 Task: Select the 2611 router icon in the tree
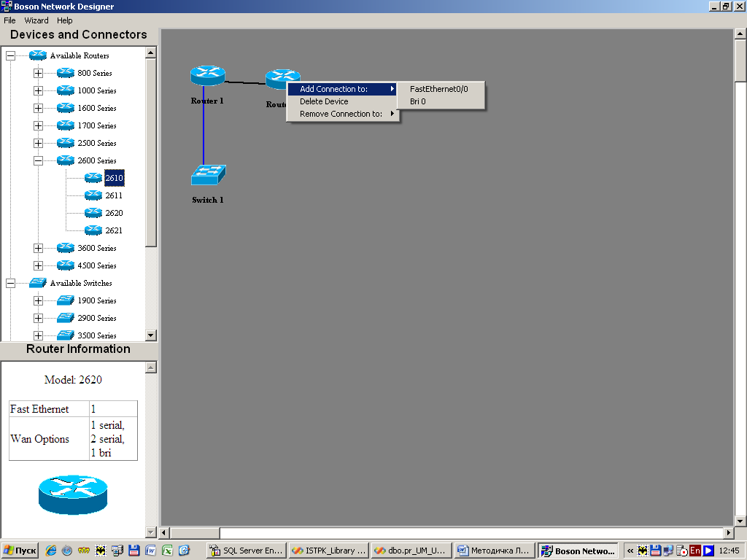point(93,195)
